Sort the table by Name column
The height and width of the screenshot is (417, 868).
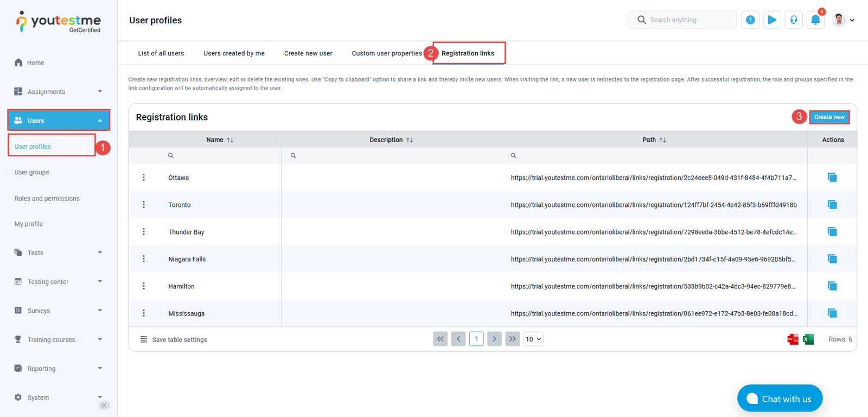click(x=230, y=140)
